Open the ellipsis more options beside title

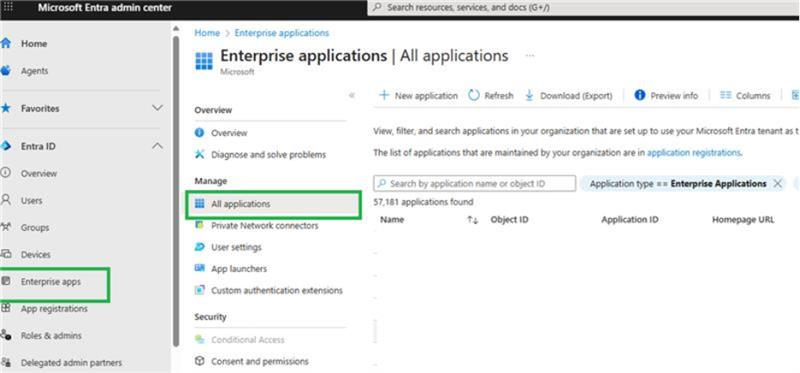(530, 55)
